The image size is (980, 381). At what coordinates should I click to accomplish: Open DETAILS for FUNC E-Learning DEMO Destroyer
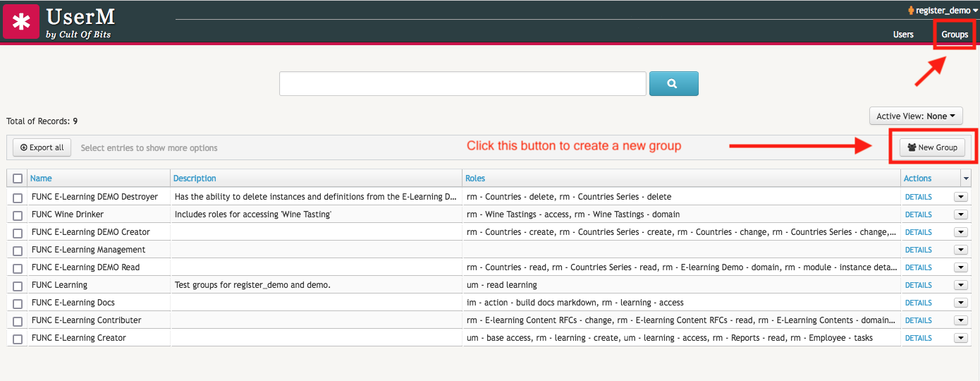pos(919,197)
